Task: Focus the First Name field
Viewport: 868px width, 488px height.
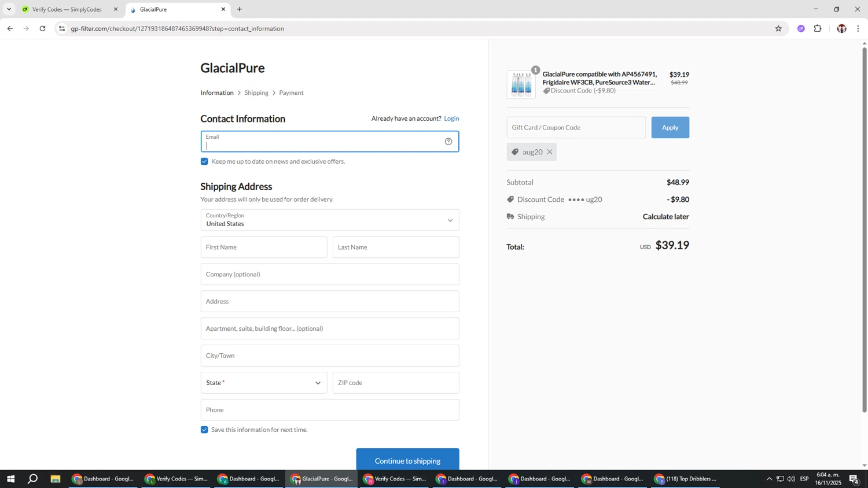Action: 264,247
